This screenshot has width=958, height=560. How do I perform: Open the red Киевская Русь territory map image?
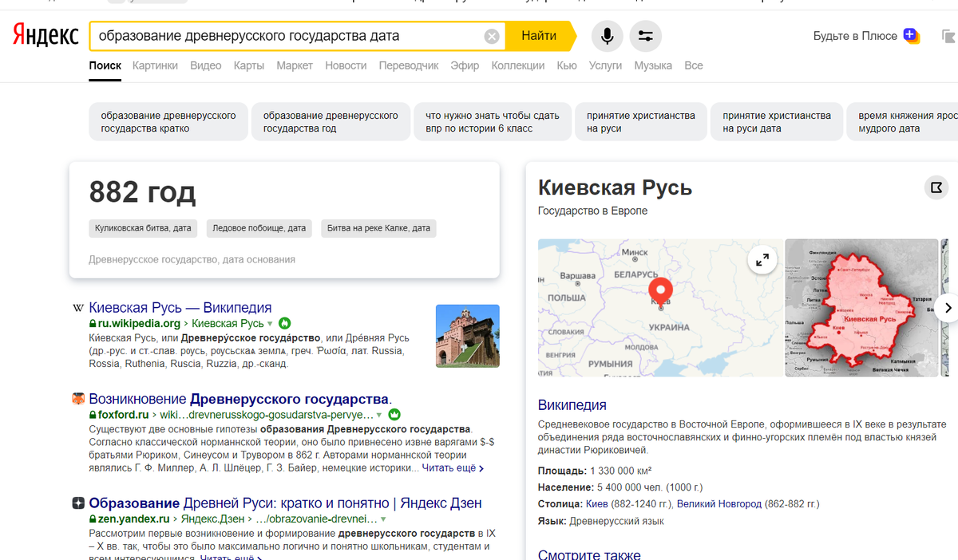(861, 308)
